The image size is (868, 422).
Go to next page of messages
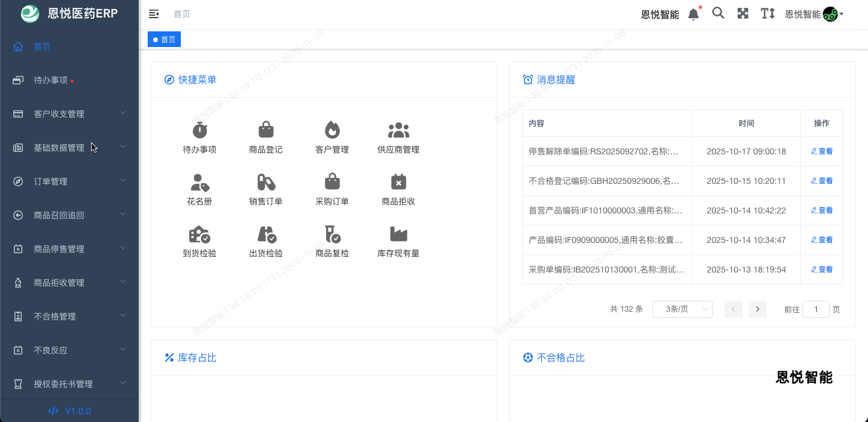[x=757, y=309]
